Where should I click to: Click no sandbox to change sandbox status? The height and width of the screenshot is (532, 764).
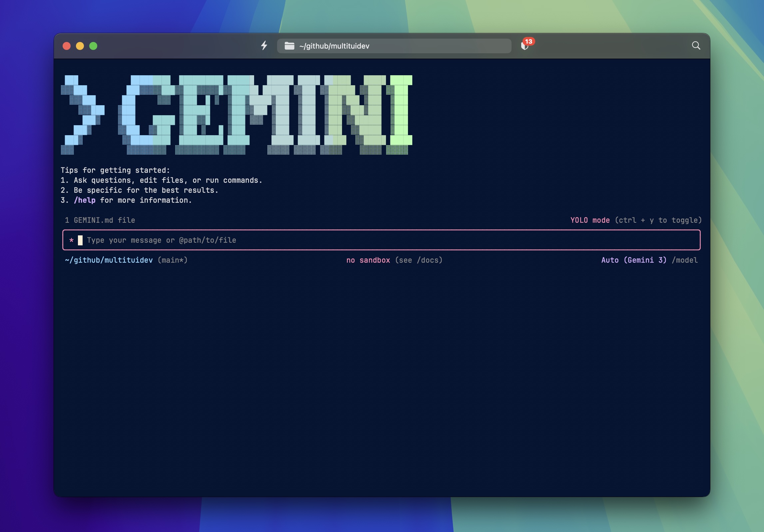[x=368, y=260]
